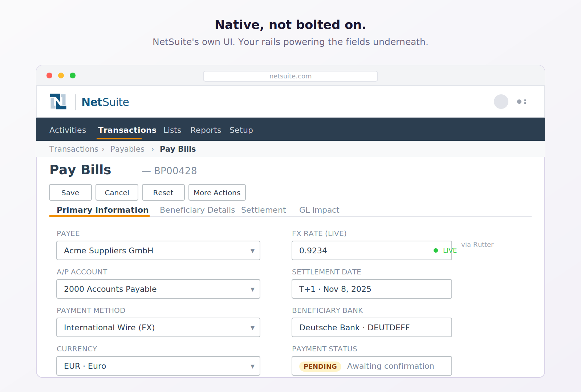Click 'Awaiting confirmation' status text
The height and width of the screenshot is (392, 581).
click(391, 366)
